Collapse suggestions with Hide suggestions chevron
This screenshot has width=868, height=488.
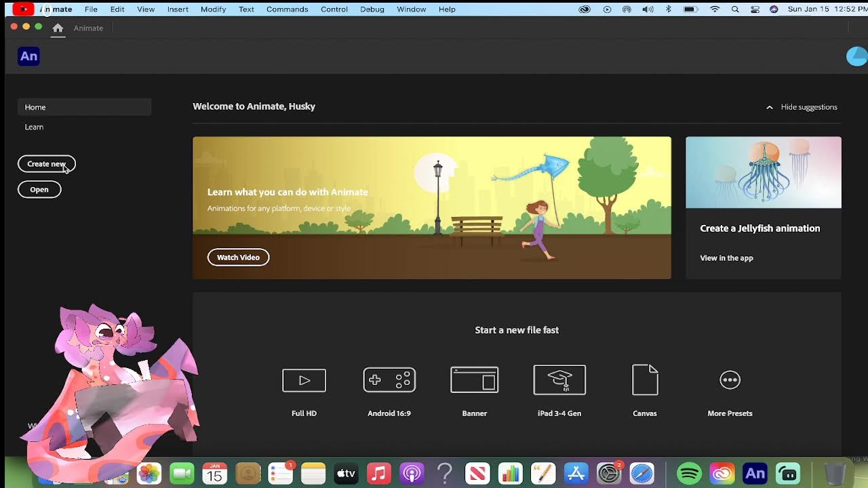(769, 107)
